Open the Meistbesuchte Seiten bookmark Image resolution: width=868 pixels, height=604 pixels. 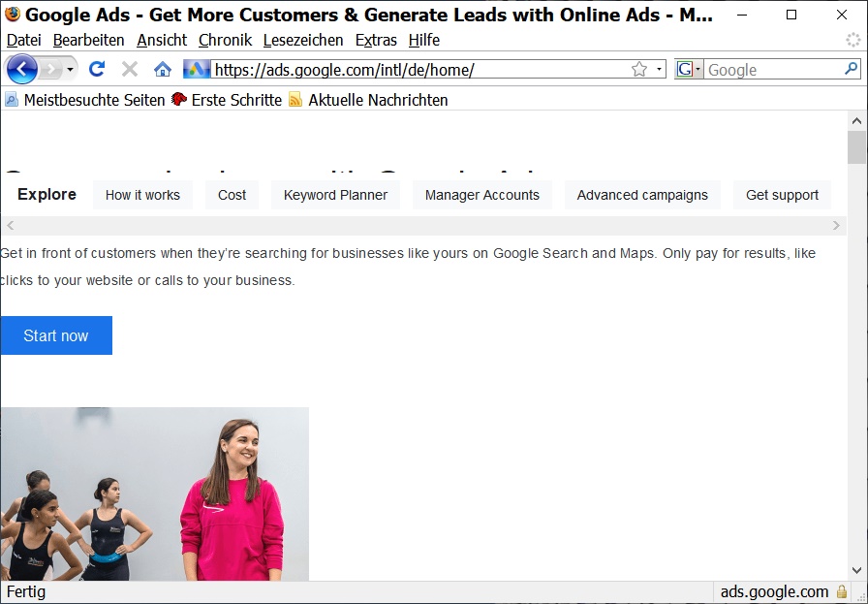point(93,100)
